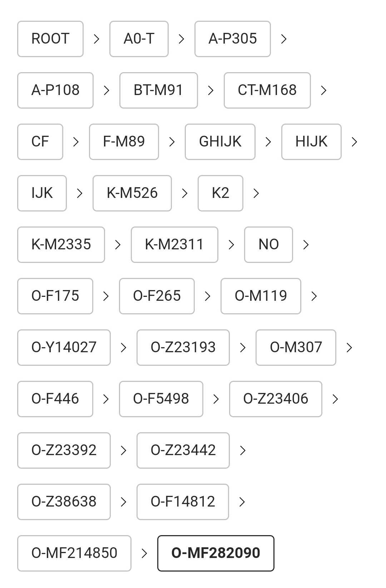Select the ROOT haplogroup node
386x588 pixels.
50,39
